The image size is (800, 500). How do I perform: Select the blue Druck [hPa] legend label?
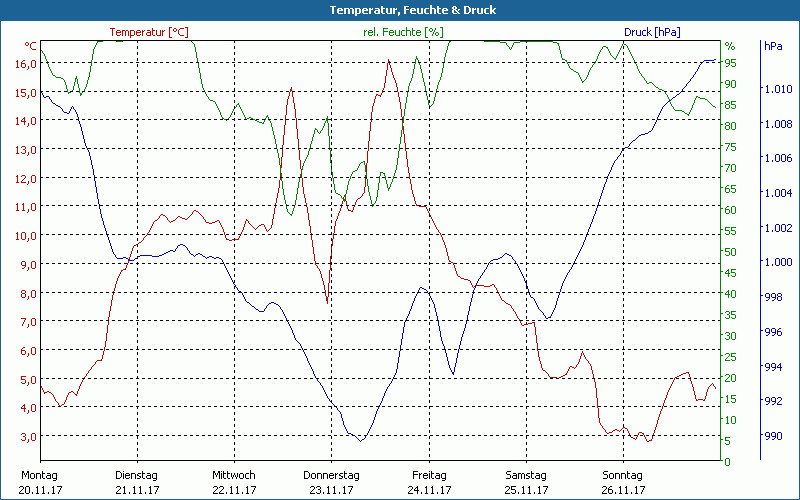(x=652, y=32)
